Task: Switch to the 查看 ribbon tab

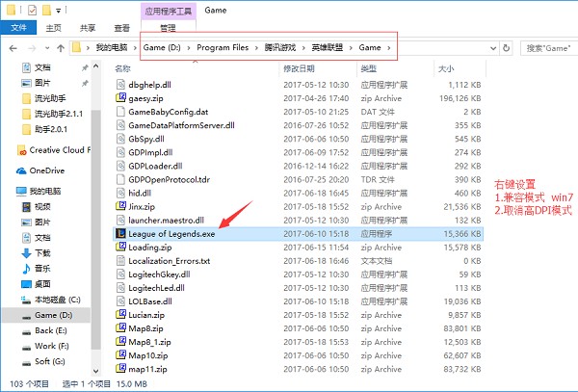Action: click(122, 29)
